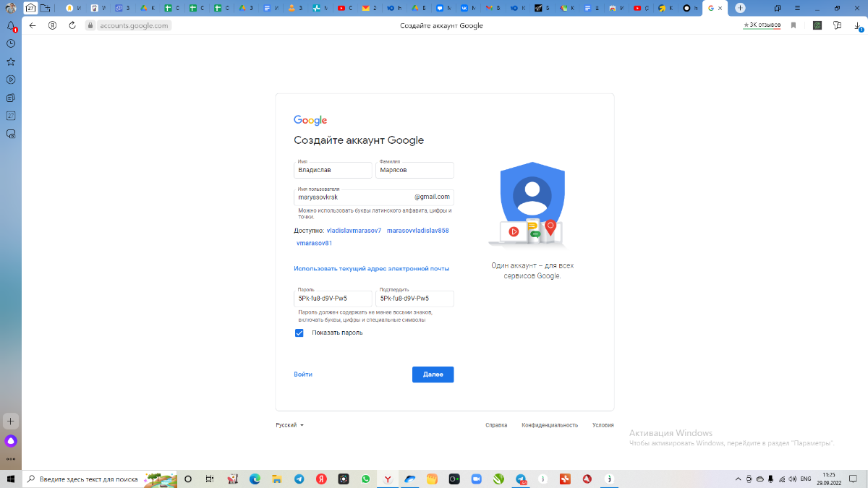Click the Фамилия field with Марясов
This screenshot has height=488, width=868.
tap(414, 170)
